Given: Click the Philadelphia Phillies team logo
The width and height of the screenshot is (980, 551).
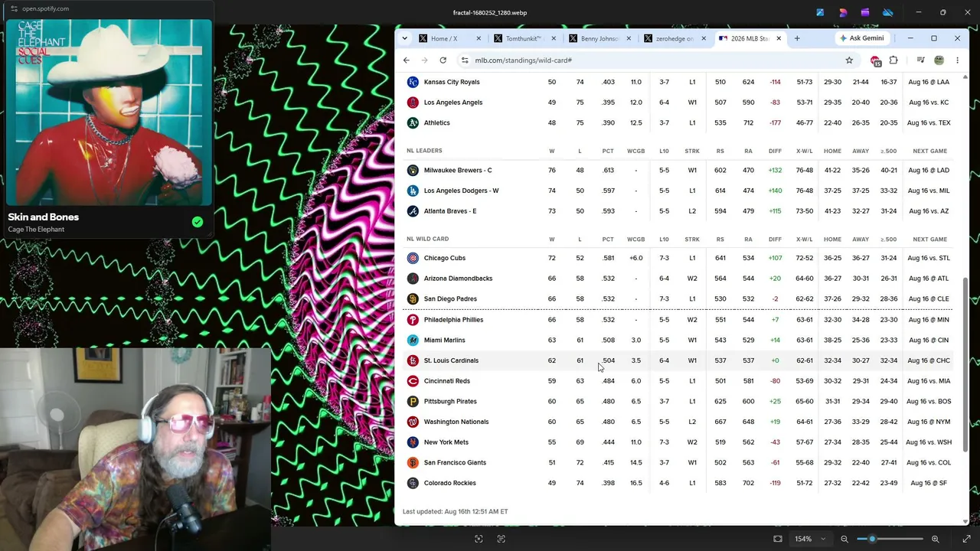Looking at the screenshot, I should tap(413, 320).
